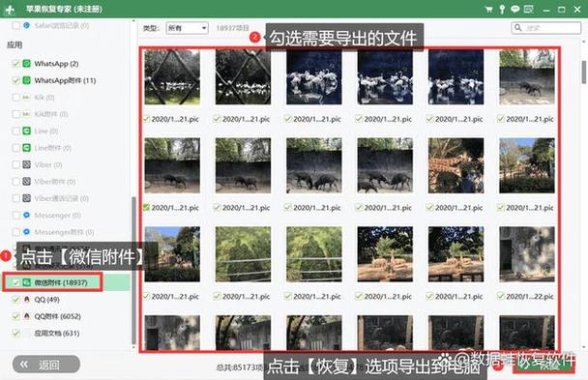
Task: Uncheck the QQ (49) checkbox
Action: tap(15, 299)
